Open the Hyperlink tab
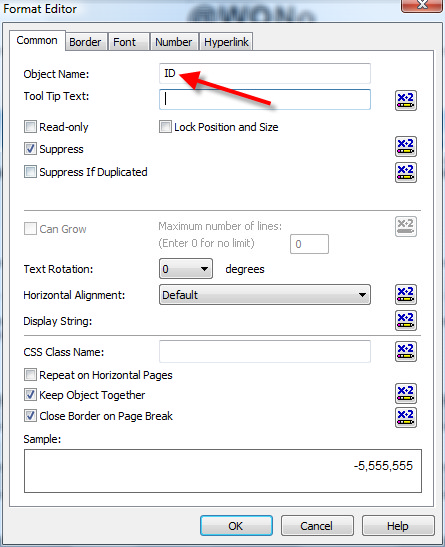Image resolution: width=445 pixels, height=547 pixels. [x=226, y=42]
